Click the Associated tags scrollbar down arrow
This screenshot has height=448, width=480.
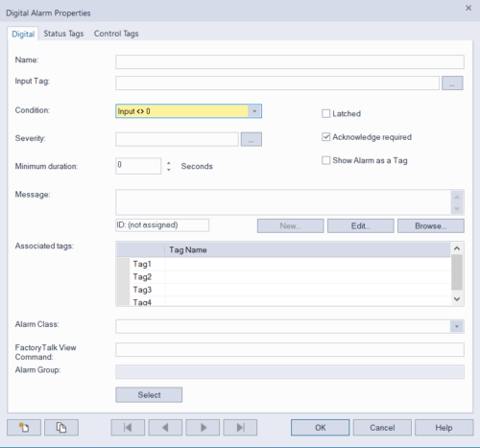point(457,299)
